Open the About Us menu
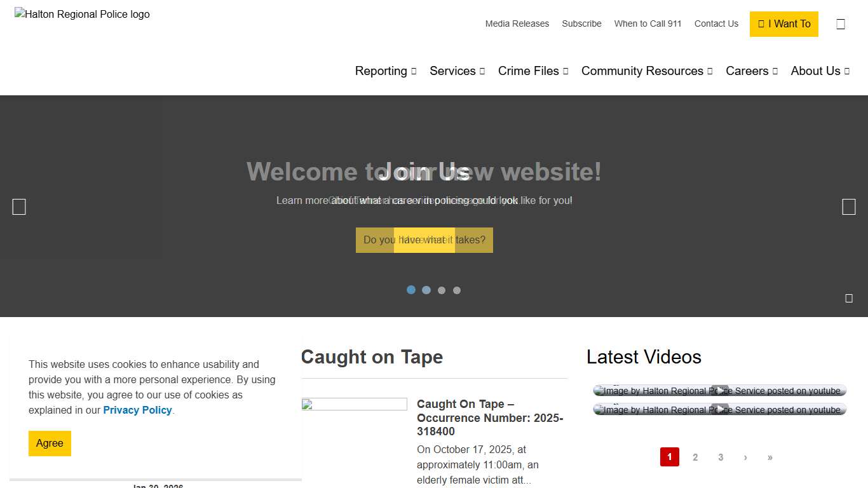The width and height of the screenshot is (868, 488). [x=820, y=71]
